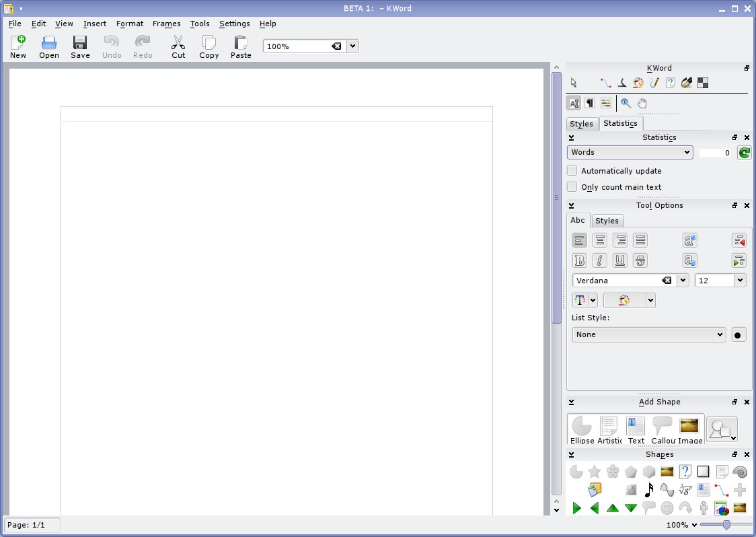The height and width of the screenshot is (537, 756).
Task: Click the New document toolbar button
Action: [18, 47]
